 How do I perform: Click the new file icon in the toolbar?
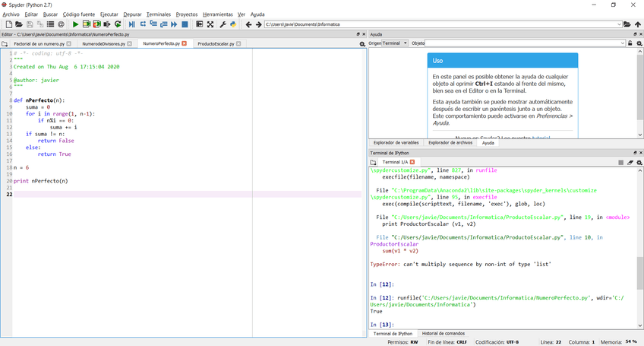coord(9,24)
